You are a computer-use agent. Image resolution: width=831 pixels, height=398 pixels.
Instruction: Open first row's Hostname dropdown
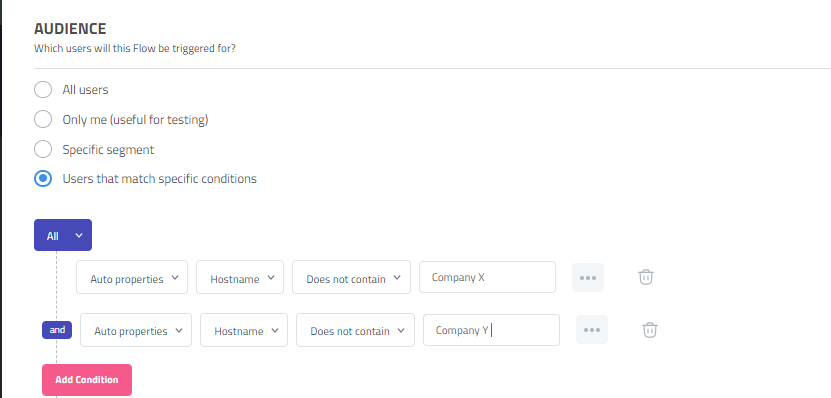[x=240, y=277]
